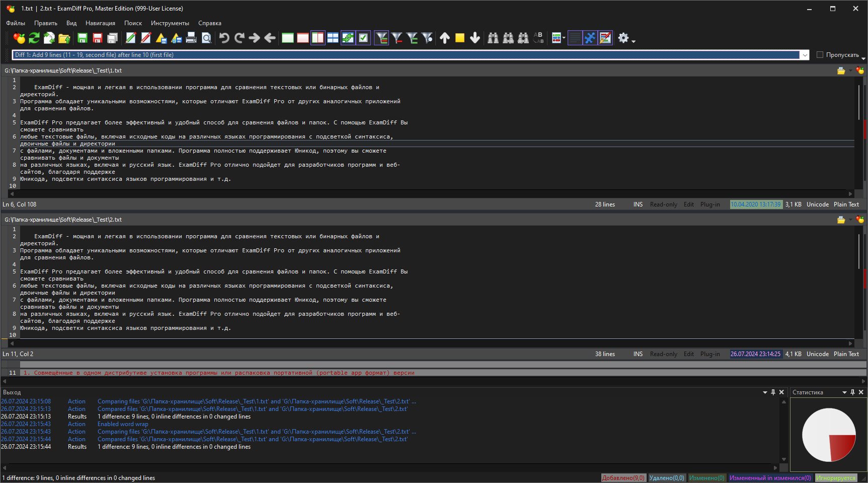Toggle the first filter funnel button
Image resolution: width=868 pixels, height=483 pixels.
(x=381, y=38)
